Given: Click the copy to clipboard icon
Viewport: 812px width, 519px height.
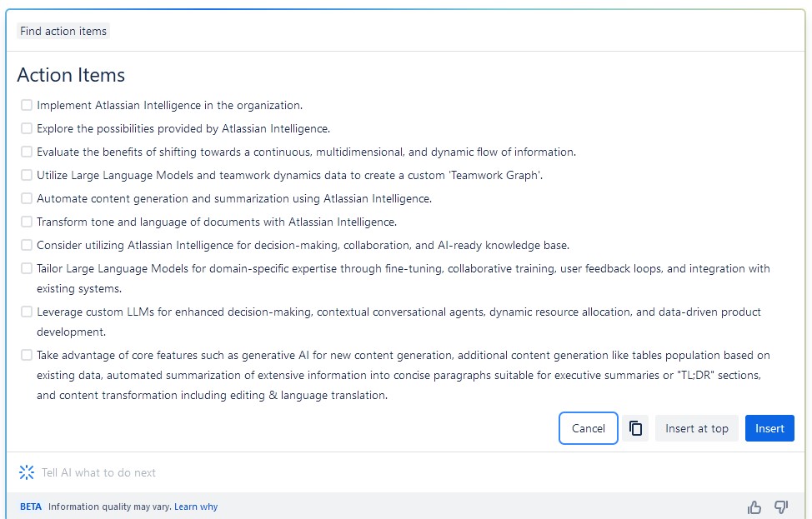Looking at the screenshot, I should (635, 428).
